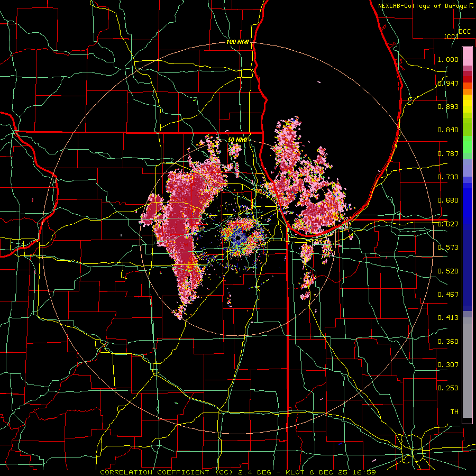Screen dimensions: 476x476
Task: Click the 50 NMI range ring label
Action: (x=237, y=140)
